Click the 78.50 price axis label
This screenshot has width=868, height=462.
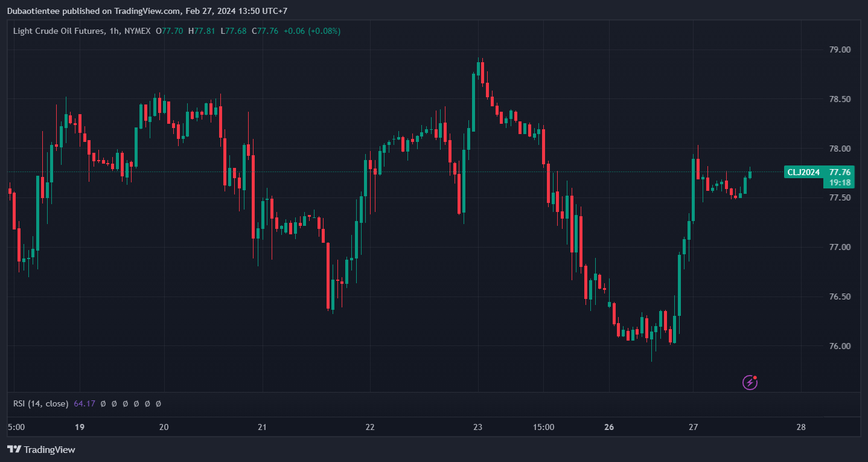click(840, 99)
